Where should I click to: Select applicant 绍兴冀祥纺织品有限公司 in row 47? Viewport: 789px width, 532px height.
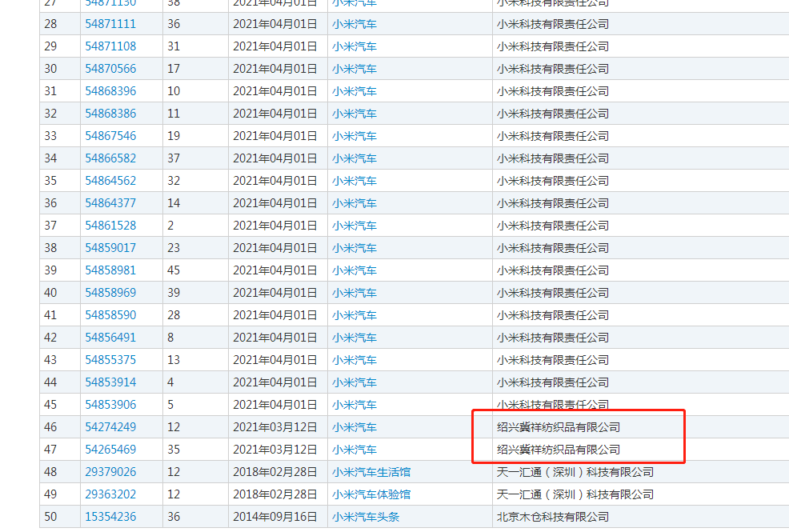[558, 450]
